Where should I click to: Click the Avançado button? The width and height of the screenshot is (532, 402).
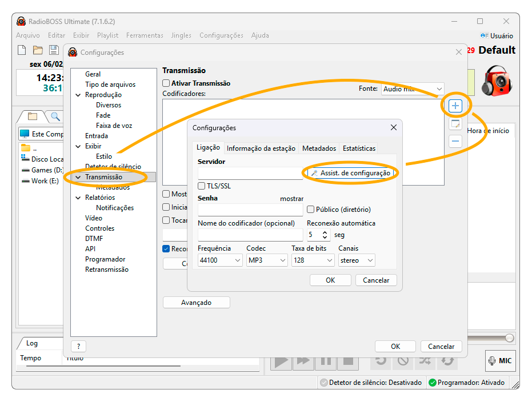click(196, 303)
